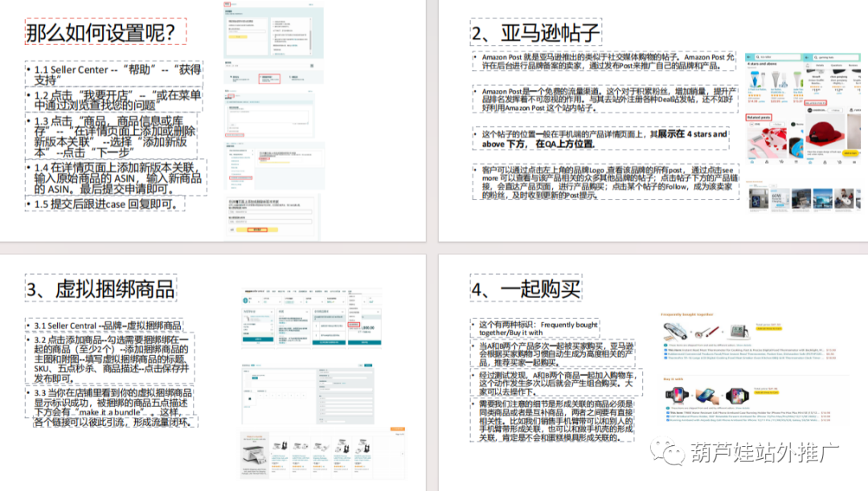This screenshot has width=868, height=491.
Task: Select bullet "经过测试发现, A和B两个商品一起加入购物车"
Action: tap(556, 383)
